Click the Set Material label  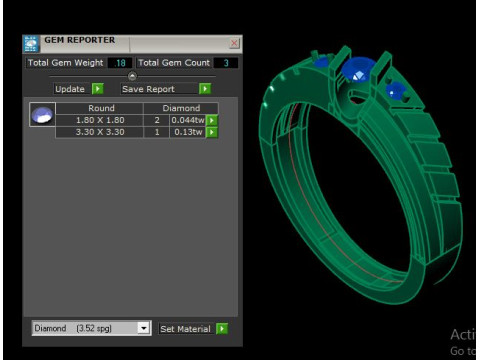point(185,329)
